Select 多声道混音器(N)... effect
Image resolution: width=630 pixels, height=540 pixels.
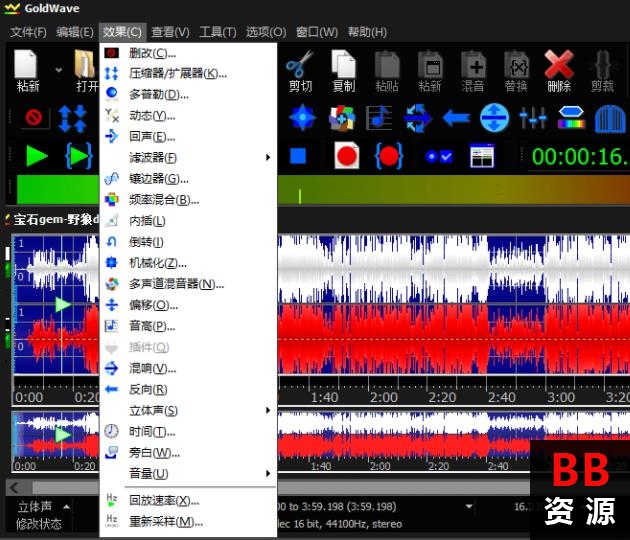188,284
